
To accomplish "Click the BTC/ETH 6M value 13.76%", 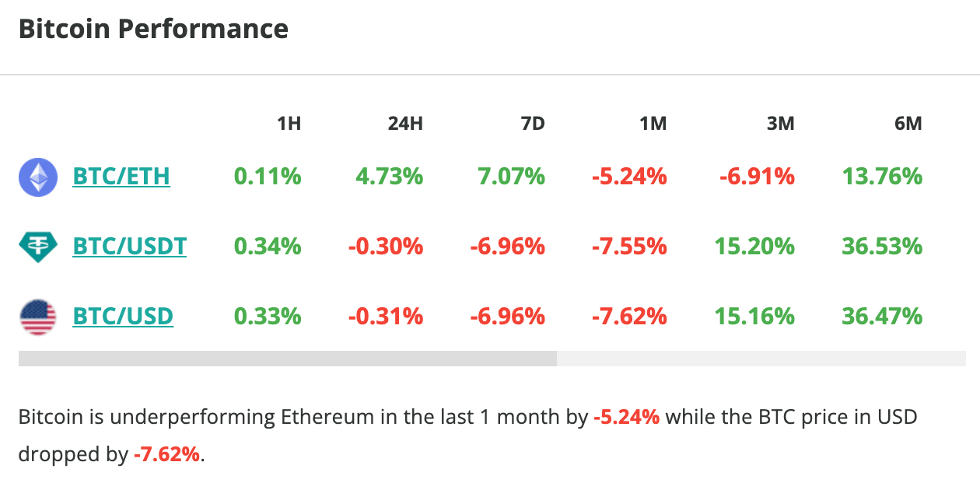I will click(x=882, y=177).
